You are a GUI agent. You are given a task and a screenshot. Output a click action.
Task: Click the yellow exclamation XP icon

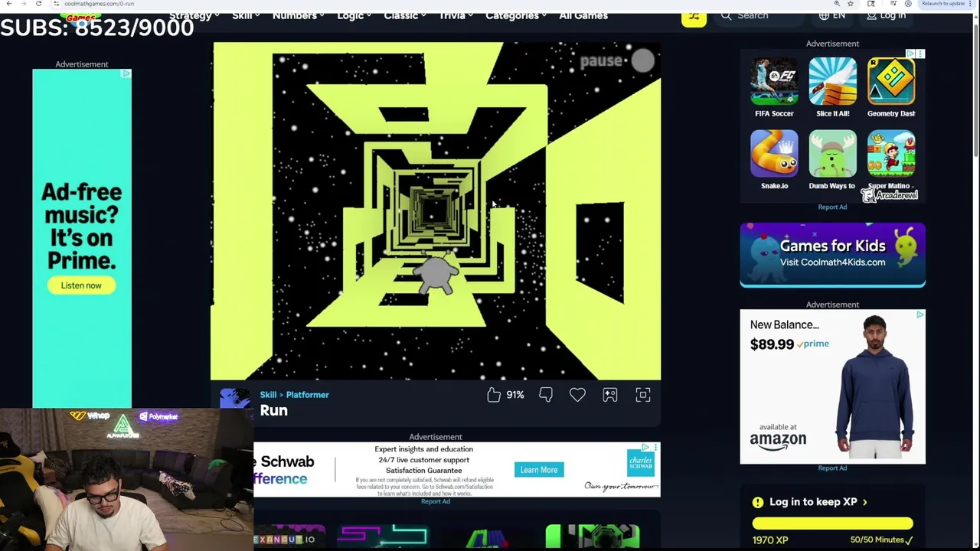757,502
